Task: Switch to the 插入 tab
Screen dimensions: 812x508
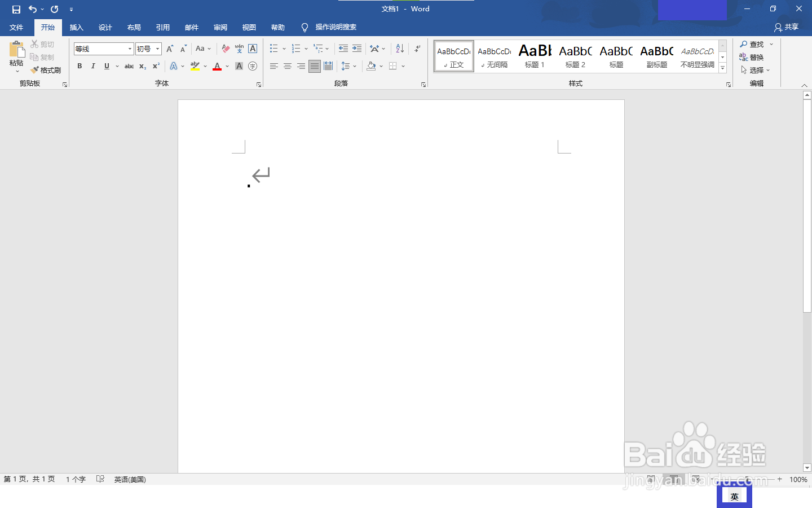Action: (77, 27)
